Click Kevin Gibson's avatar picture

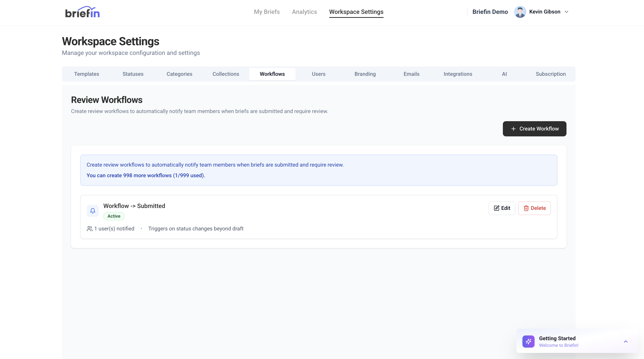[520, 12]
